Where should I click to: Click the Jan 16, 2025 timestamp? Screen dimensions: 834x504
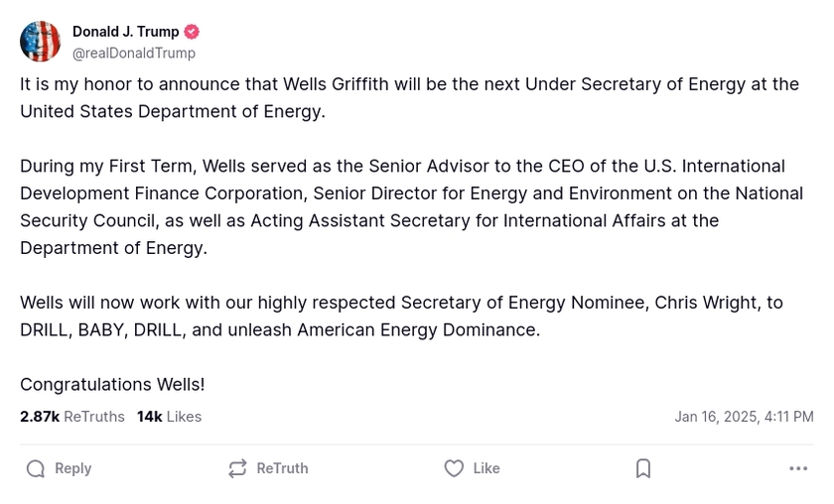point(744,417)
